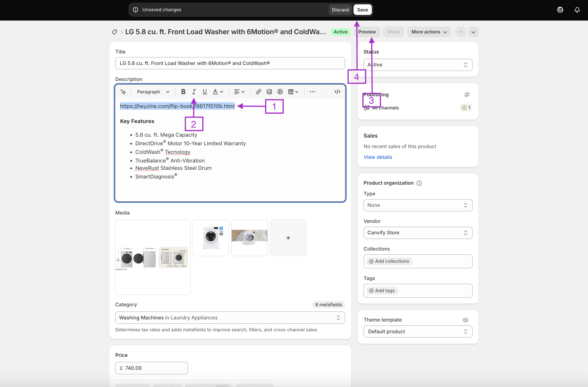Open text color picker
588x387 pixels.
218,92
